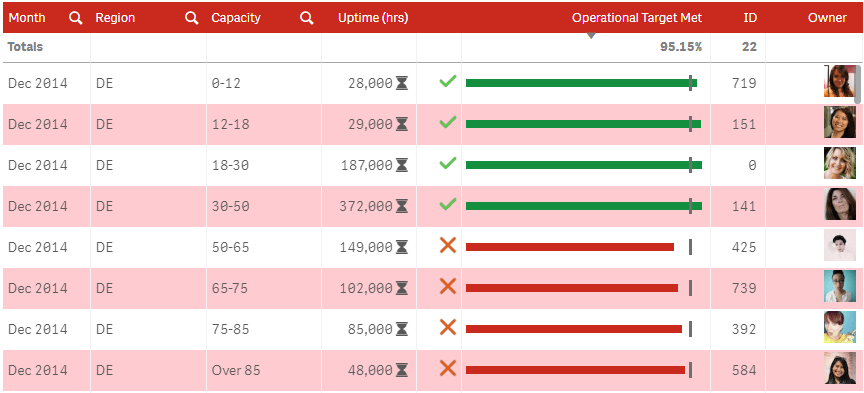This screenshot has height=393, width=864.
Task: Click the hourglass icon beside 85,000
Action: coord(402,330)
